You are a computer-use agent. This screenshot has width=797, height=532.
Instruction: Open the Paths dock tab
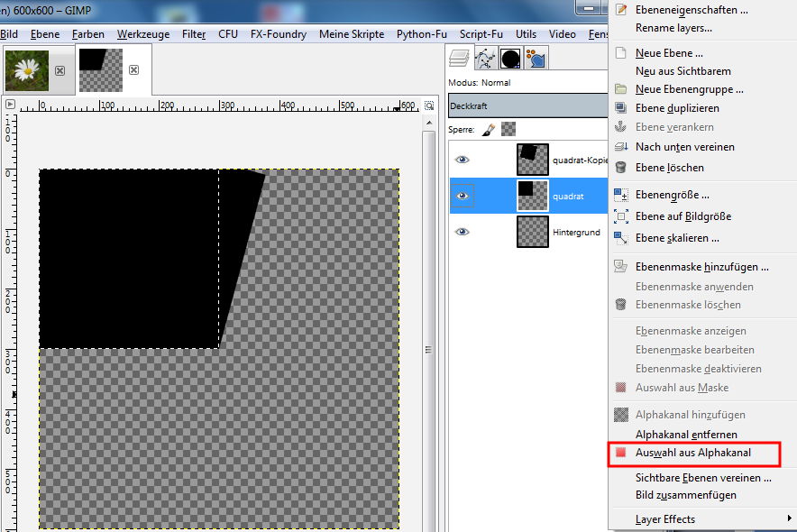point(485,59)
